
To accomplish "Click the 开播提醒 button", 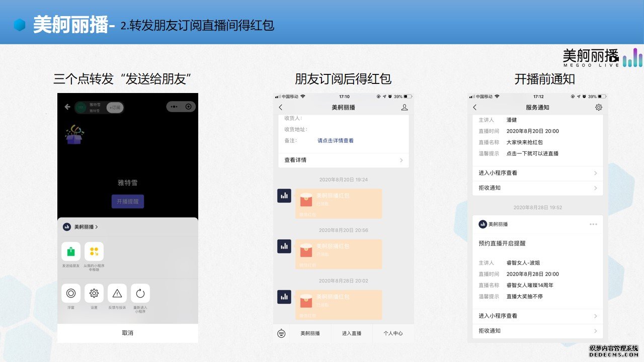I will [x=128, y=202].
